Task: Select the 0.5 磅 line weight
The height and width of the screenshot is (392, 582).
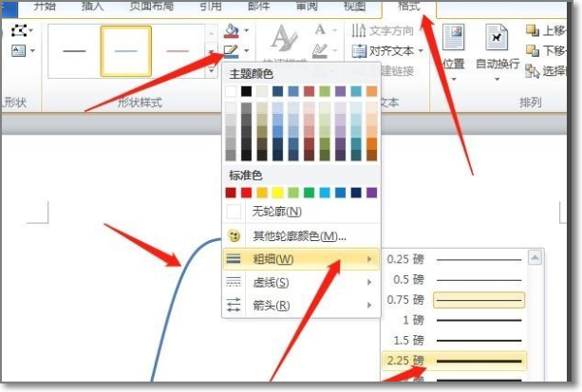Action: [455, 279]
